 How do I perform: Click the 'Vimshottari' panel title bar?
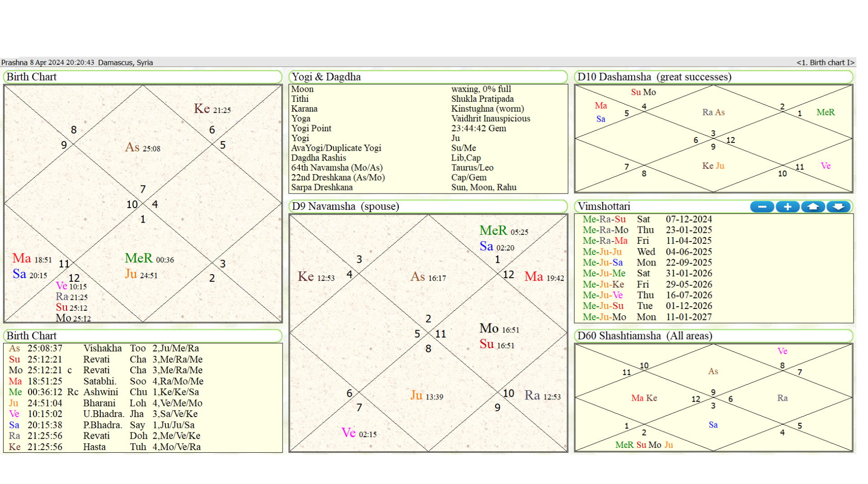pyautogui.click(x=605, y=206)
